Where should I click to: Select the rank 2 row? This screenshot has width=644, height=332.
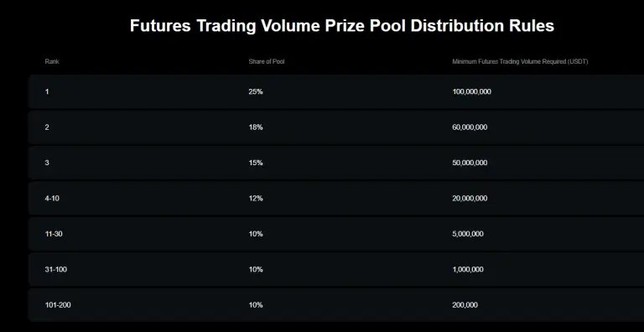click(x=336, y=127)
